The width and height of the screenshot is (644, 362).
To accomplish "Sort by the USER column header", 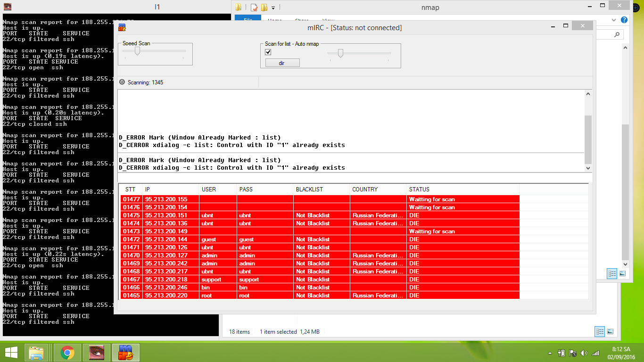I will click(218, 189).
